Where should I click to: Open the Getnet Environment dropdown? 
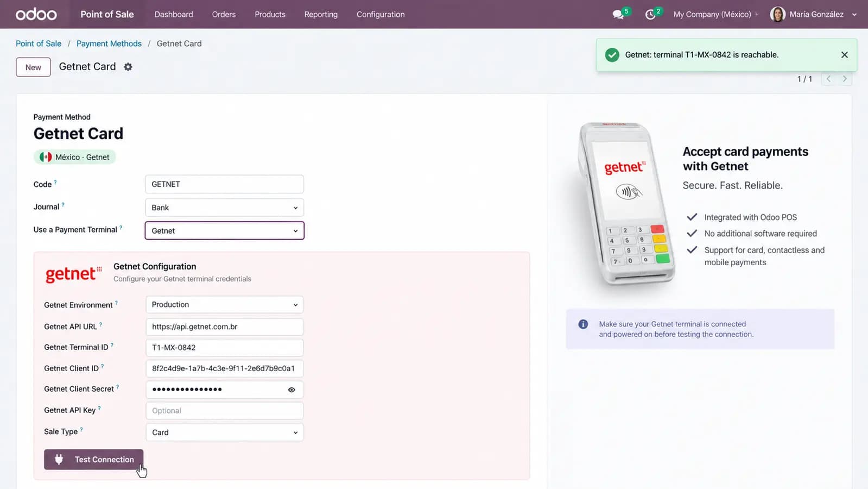(x=224, y=305)
